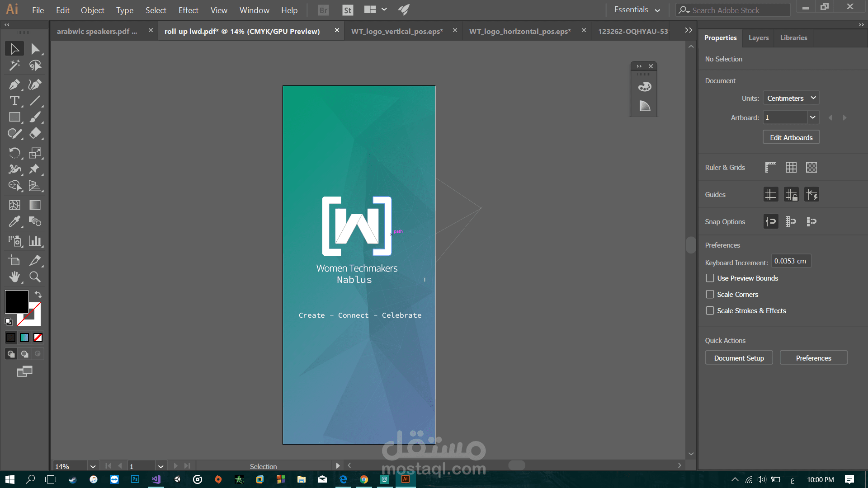
Task: Open the Object menu
Action: 92,10
